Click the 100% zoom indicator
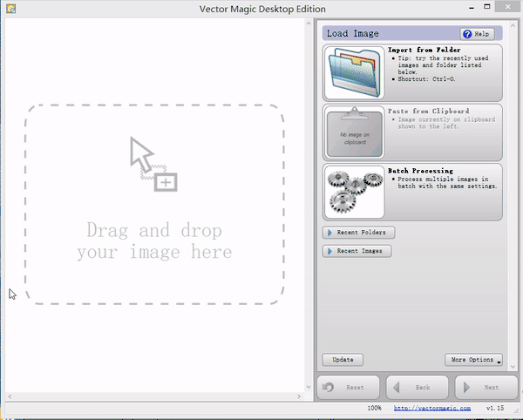523x420 pixels. click(374, 409)
